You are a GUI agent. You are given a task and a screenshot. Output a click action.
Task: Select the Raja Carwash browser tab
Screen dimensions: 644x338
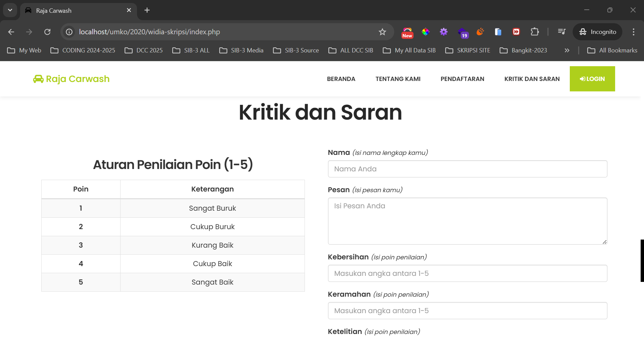[x=67, y=10]
